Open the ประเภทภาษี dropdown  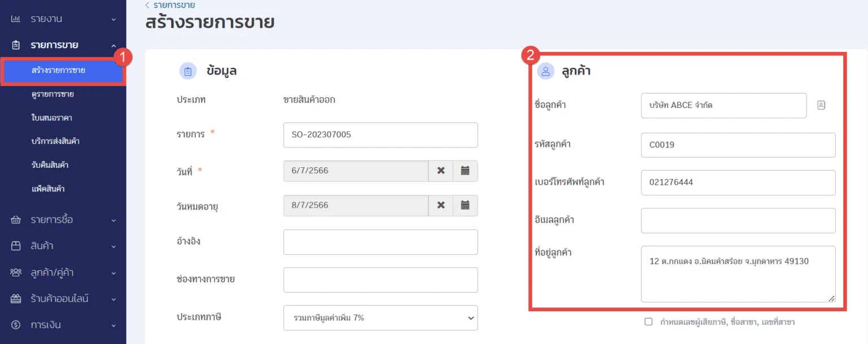point(380,318)
